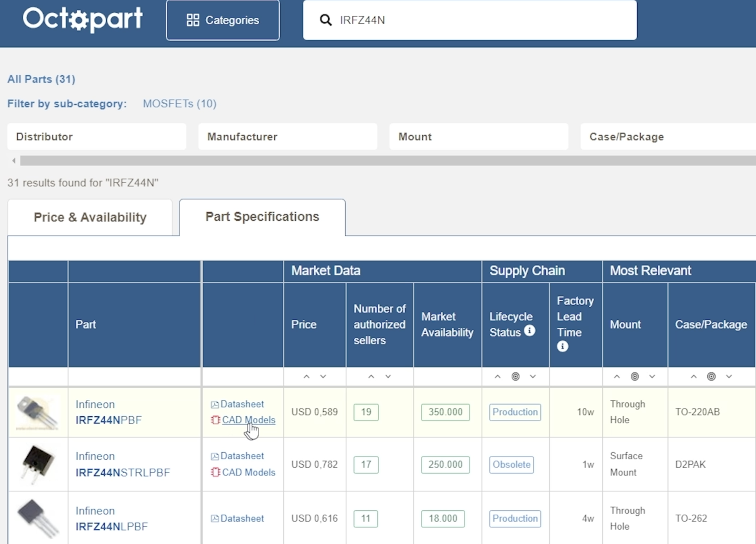This screenshot has width=756, height=544.
Task: Select the Part Specifications tab
Action: point(262,217)
